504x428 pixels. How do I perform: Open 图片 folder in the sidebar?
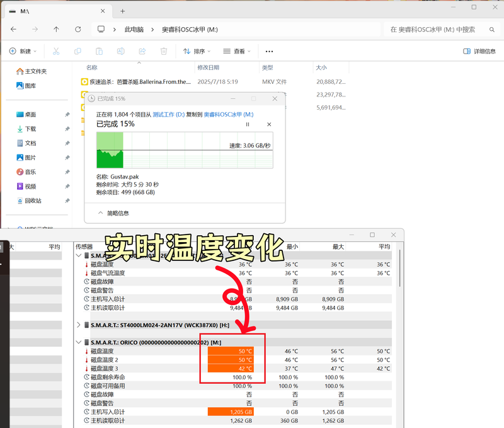pyautogui.click(x=26, y=158)
